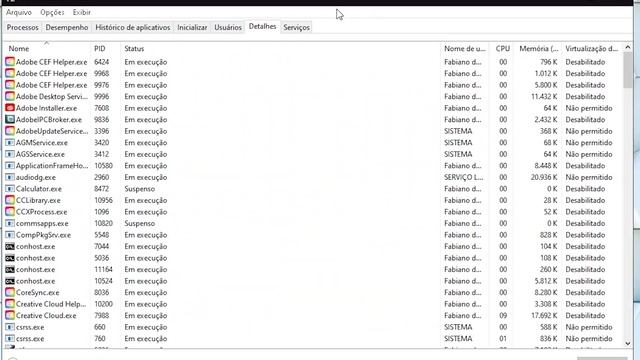Switch to the Processos tab
The height and width of the screenshot is (360, 640).
click(x=22, y=27)
